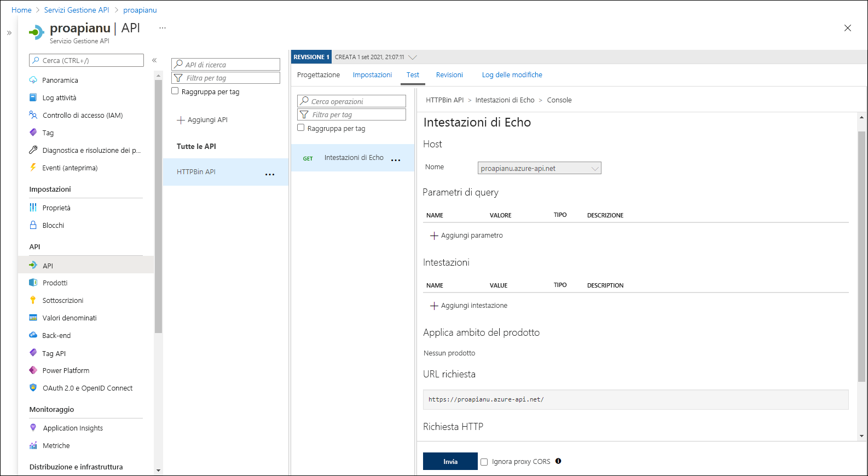Click the Blocchi padlock icon

[33, 225]
